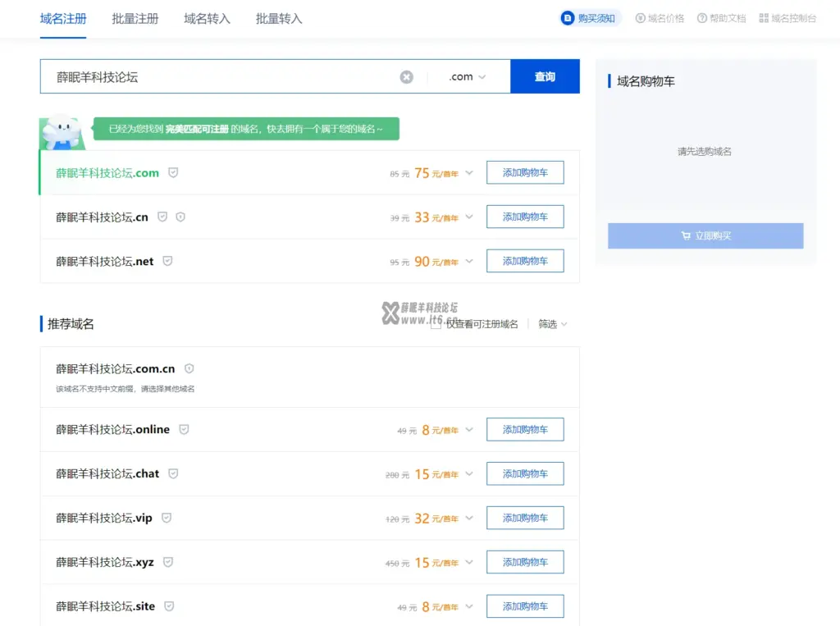This screenshot has width=840, height=626.
Task: Select the 薛眠羊科技论坛.net domain name text
Action: [x=104, y=262]
